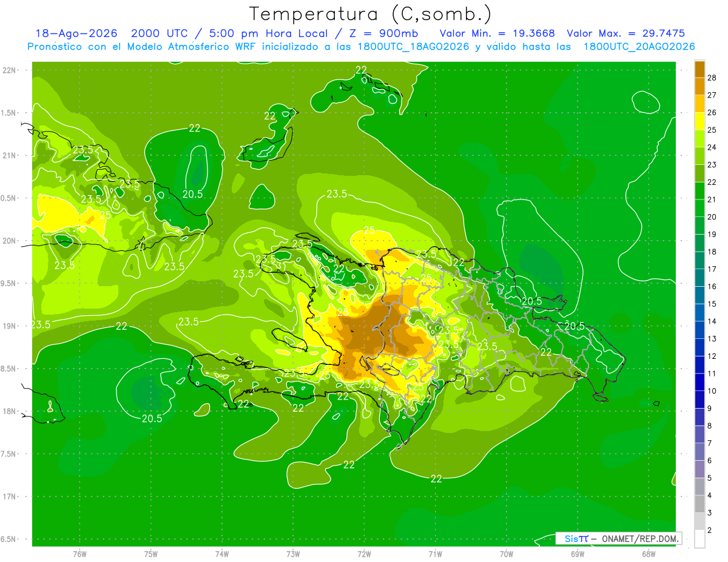Click legend value 2
The image size is (728, 562).
pyautogui.click(x=710, y=530)
